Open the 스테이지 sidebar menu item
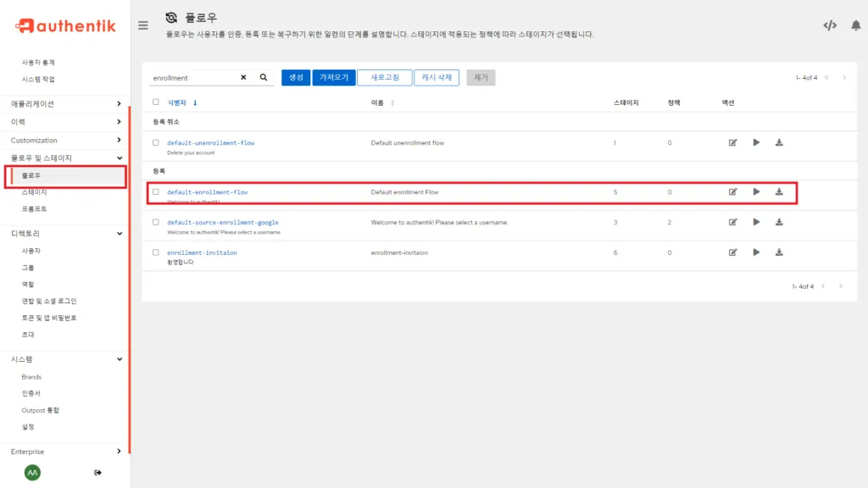 tap(35, 192)
